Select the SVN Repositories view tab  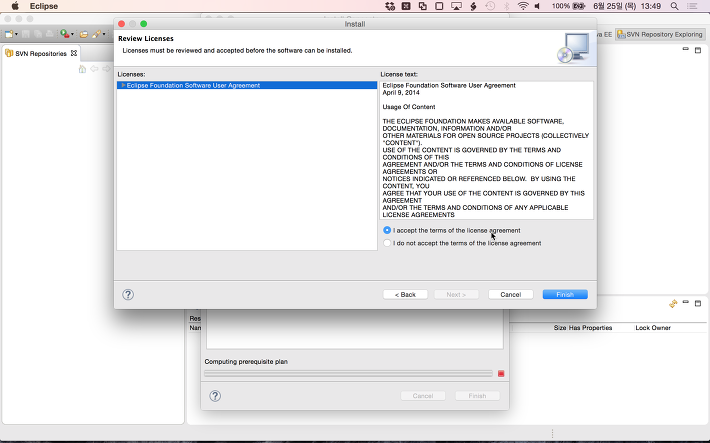pyautogui.click(x=41, y=53)
